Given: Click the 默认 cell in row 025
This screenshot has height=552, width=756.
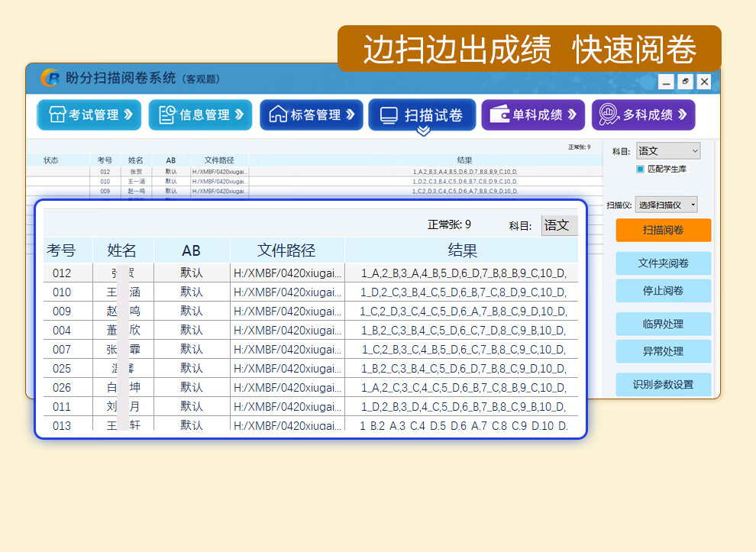Looking at the screenshot, I should point(192,368).
